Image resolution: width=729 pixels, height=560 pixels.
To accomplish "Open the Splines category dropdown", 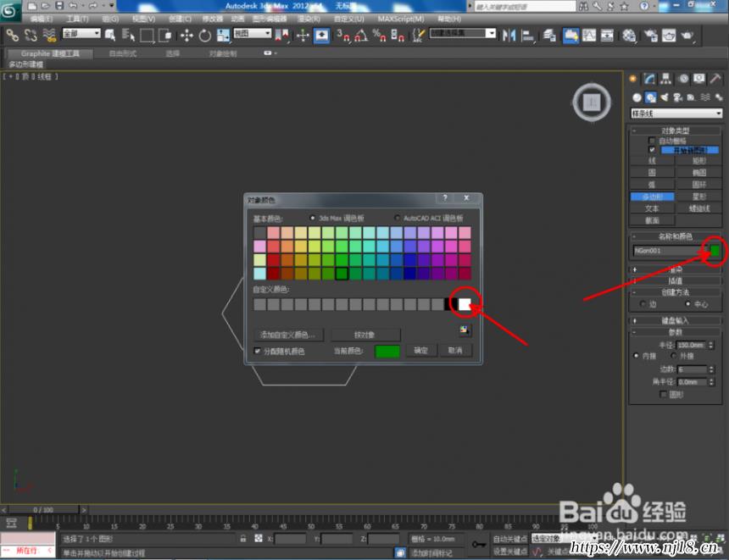I will (x=676, y=114).
